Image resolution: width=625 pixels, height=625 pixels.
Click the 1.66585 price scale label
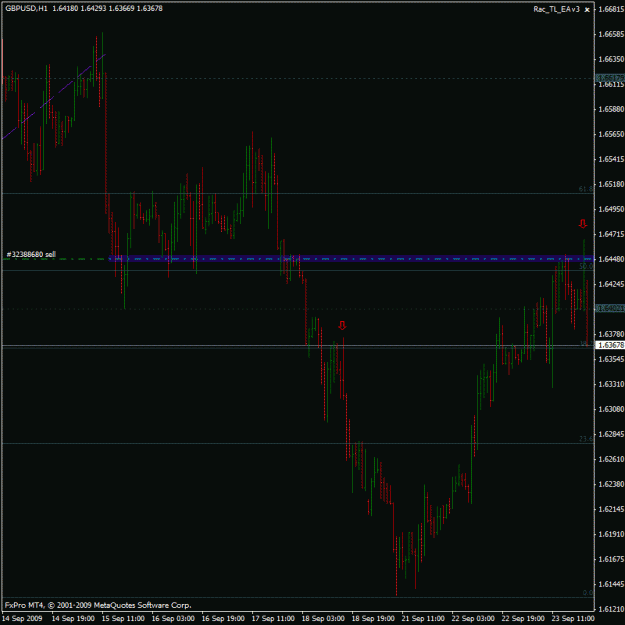tap(611, 34)
